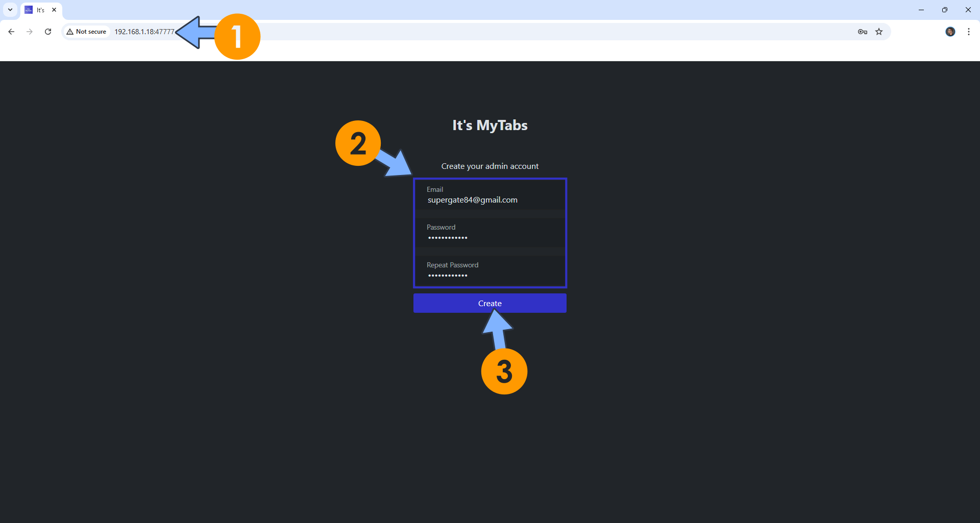
Task: Click the back navigation arrow
Action: 11,32
